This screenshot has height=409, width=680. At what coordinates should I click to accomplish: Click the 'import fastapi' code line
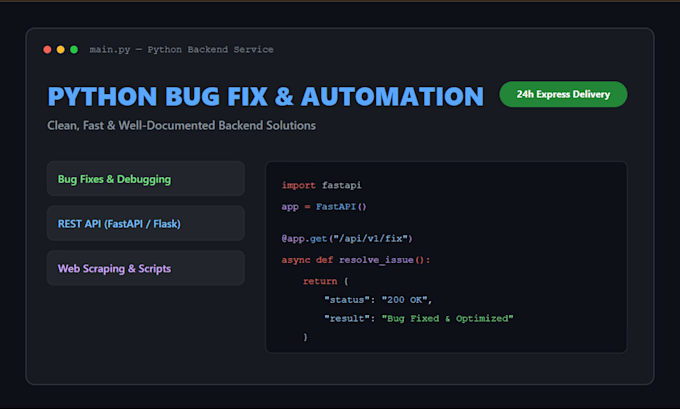321,185
